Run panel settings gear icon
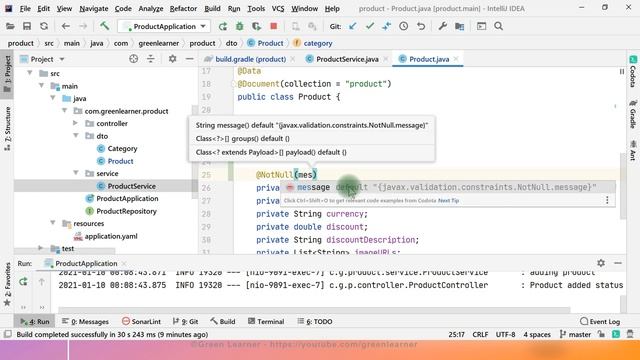 (x=601, y=263)
